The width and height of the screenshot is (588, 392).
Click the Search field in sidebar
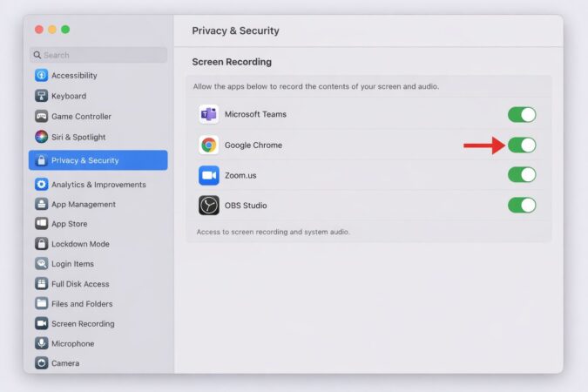point(98,55)
